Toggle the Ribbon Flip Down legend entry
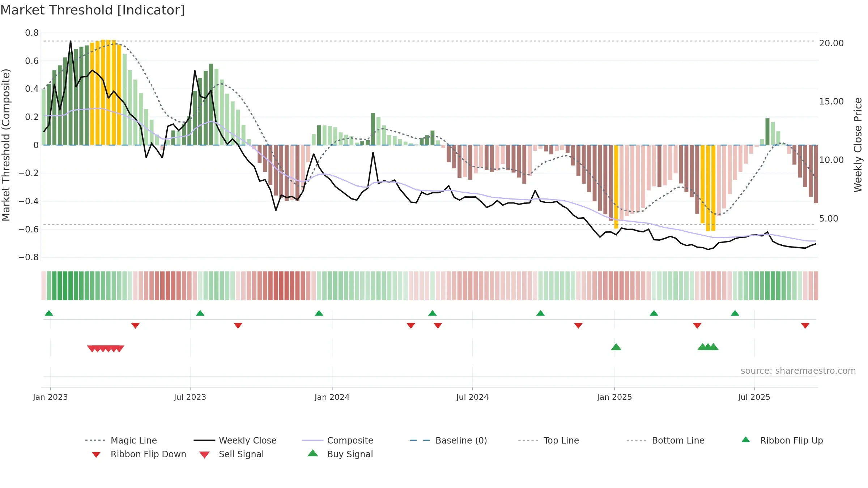Image resolution: width=868 pixels, height=488 pixels. [x=139, y=454]
